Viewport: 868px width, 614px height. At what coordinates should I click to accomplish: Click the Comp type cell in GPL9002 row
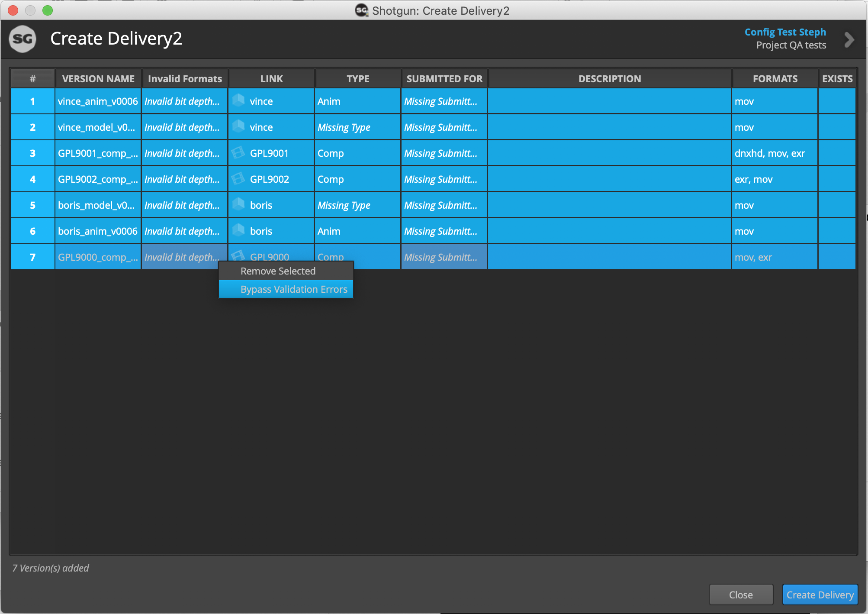pyautogui.click(x=358, y=179)
